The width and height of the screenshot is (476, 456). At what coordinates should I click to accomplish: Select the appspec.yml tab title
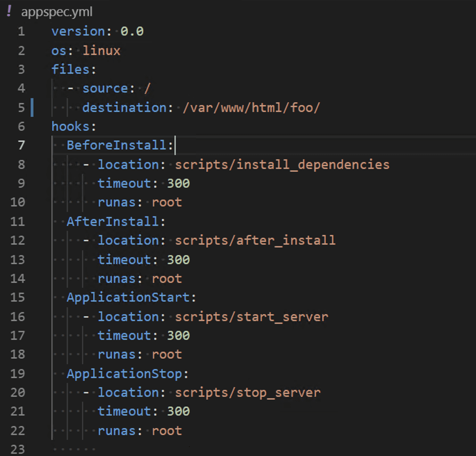pyautogui.click(x=57, y=11)
